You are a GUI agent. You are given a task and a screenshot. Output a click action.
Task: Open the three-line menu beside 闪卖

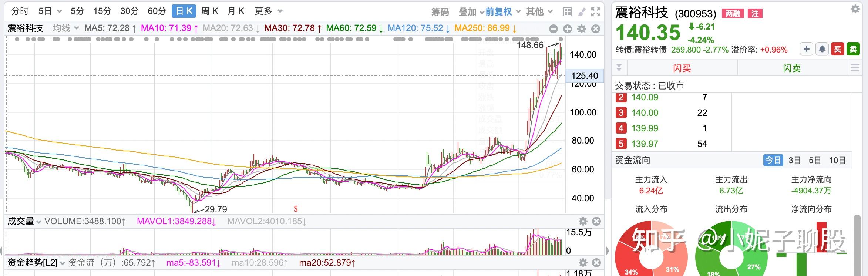tap(855, 68)
